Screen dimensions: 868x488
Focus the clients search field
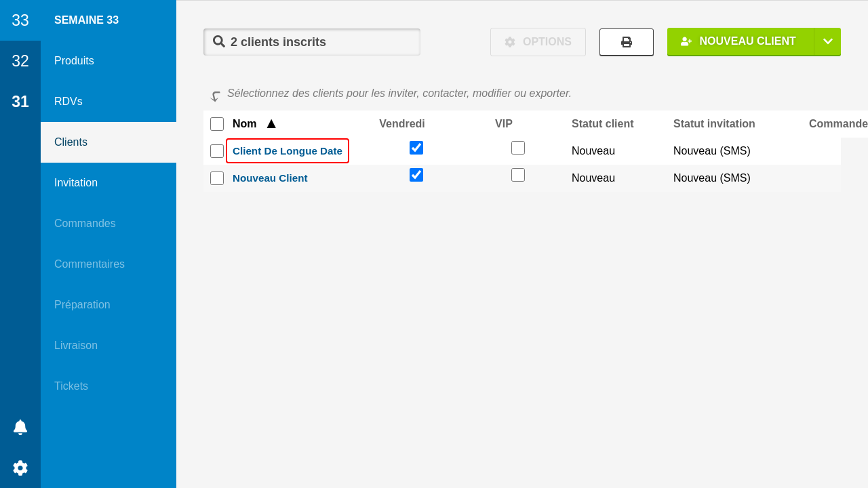pos(319,42)
